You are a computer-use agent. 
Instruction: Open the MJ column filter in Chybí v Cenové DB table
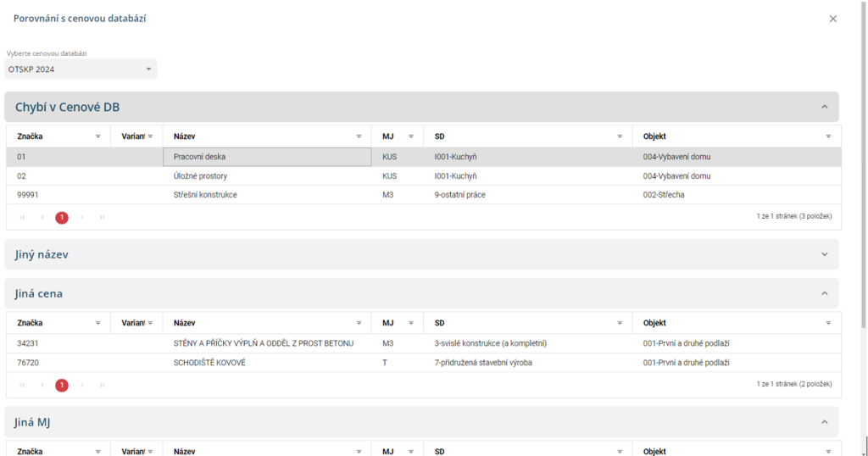(x=410, y=136)
